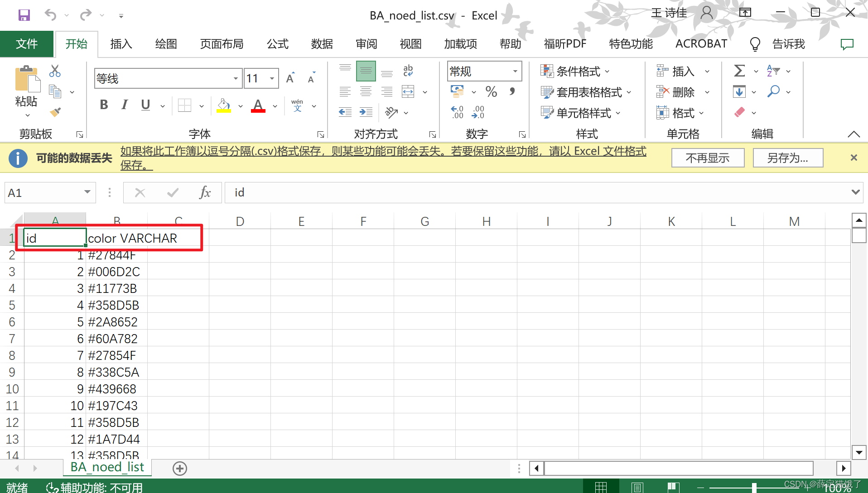Select the AutoSum icon
Screen dimensions: 868x493
738,71
